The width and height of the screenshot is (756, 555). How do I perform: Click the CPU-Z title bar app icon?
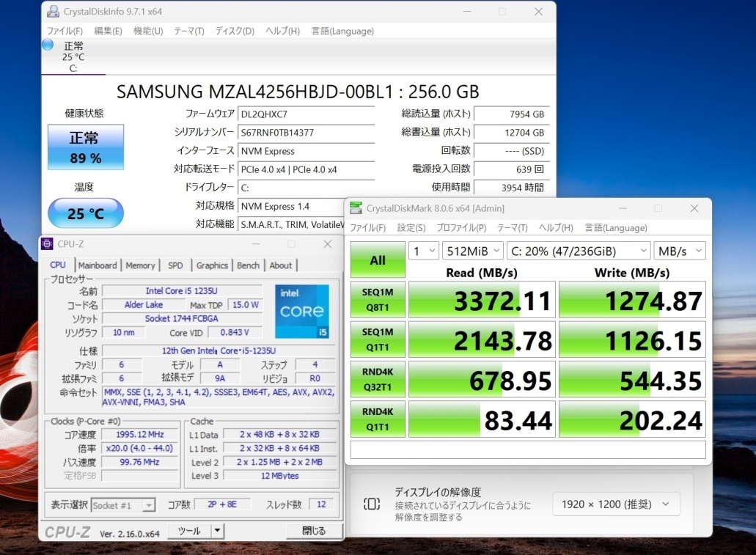(x=48, y=244)
